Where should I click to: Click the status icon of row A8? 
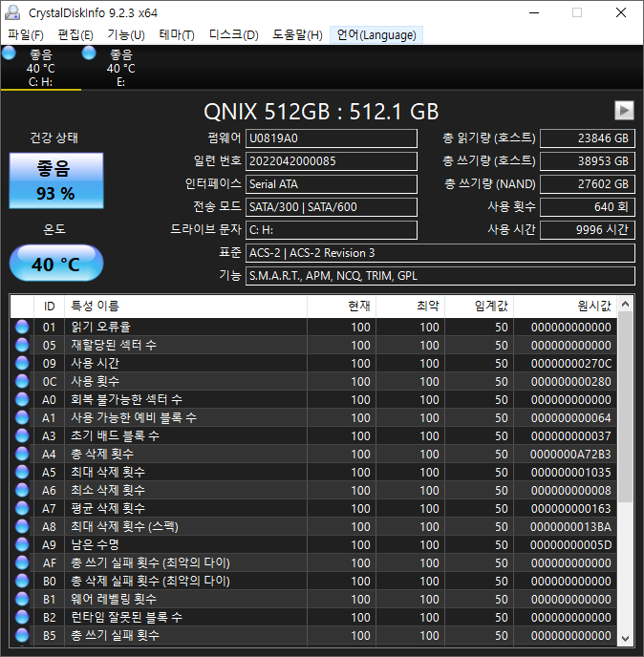(x=22, y=527)
